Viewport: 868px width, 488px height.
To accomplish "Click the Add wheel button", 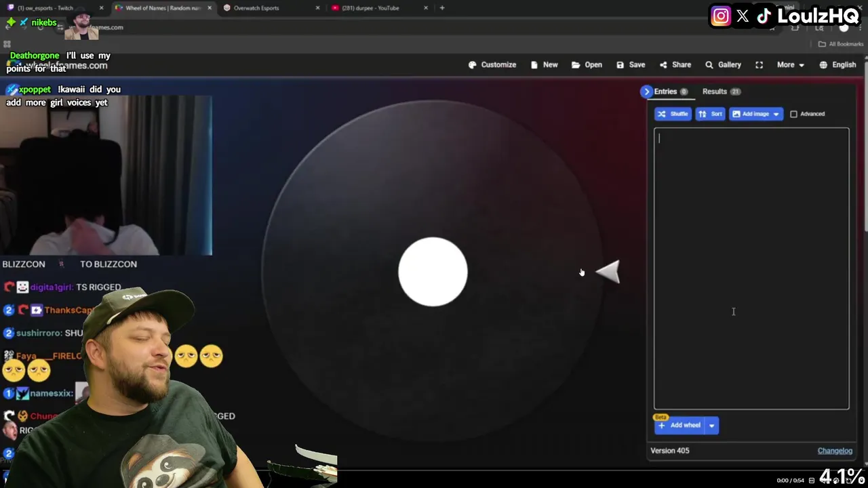I will (679, 426).
